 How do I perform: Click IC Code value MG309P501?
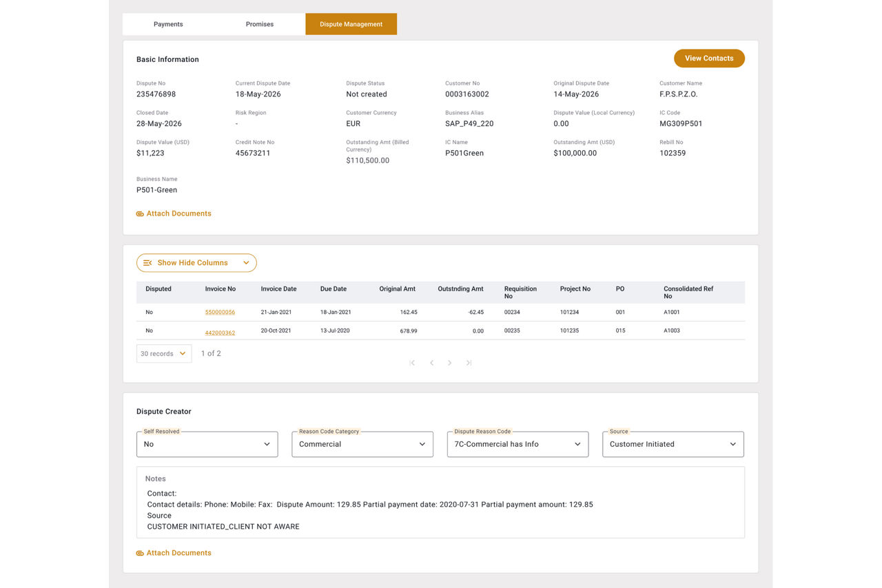point(681,124)
